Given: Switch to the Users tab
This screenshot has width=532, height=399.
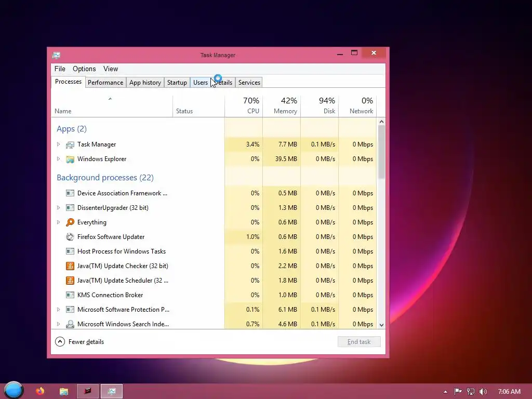Looking at the screenshot, I should 201,83.
